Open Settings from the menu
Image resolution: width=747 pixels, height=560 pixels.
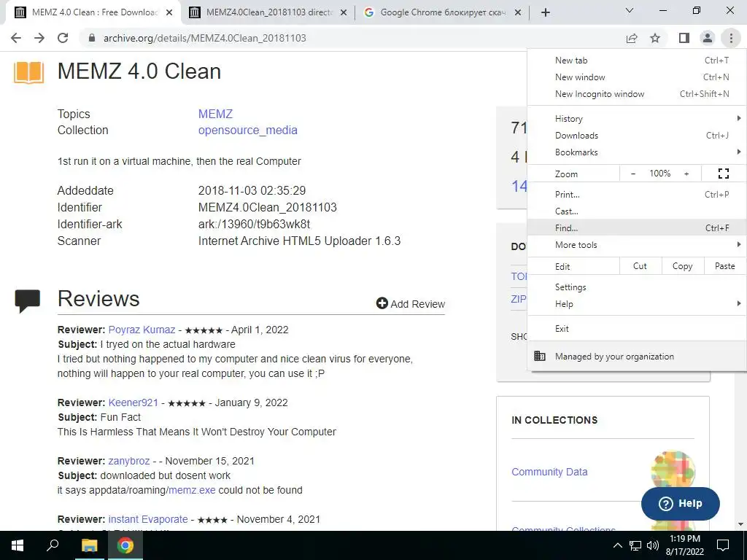coord(637,287)
